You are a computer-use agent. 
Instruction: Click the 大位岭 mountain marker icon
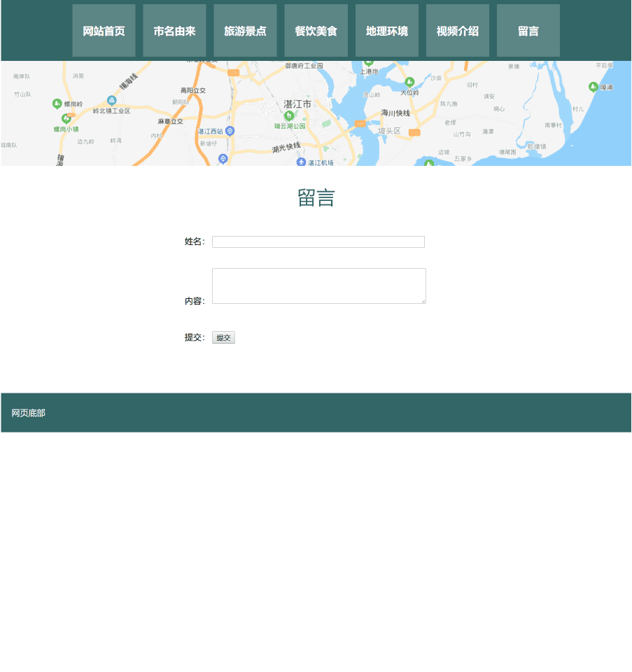pyautogui.click(x=409, y=82)
